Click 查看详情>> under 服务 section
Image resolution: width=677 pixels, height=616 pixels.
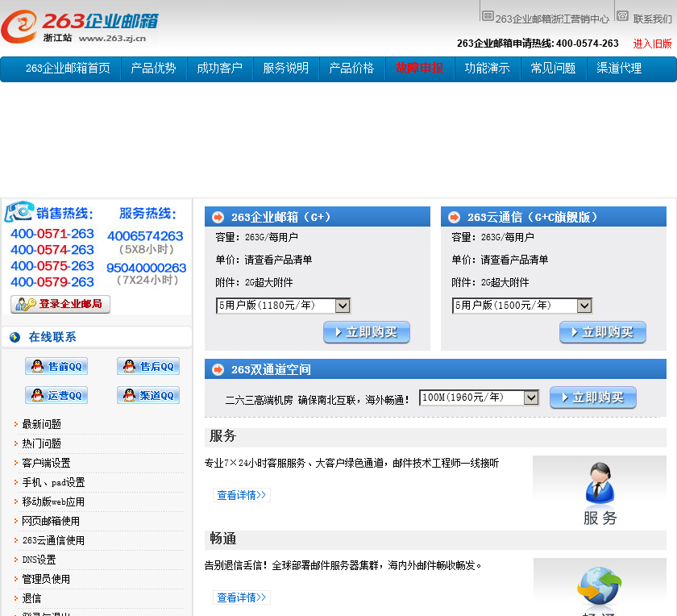click(241, 495)
